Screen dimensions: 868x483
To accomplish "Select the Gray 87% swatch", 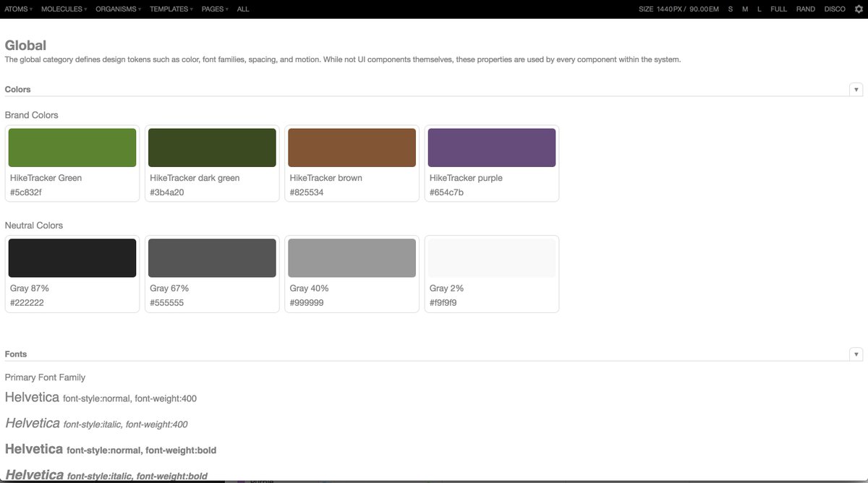I will [x=72, y=257].
